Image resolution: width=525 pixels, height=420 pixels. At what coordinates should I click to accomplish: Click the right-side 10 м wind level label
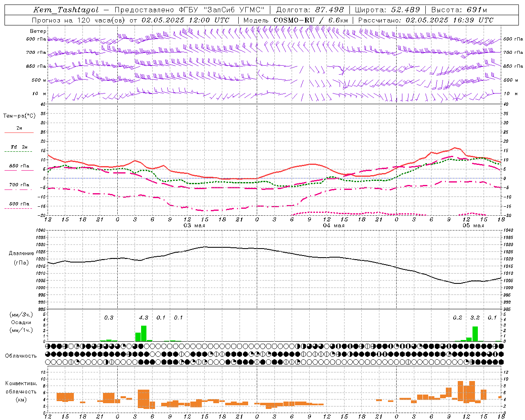click(x=511, y=94)
